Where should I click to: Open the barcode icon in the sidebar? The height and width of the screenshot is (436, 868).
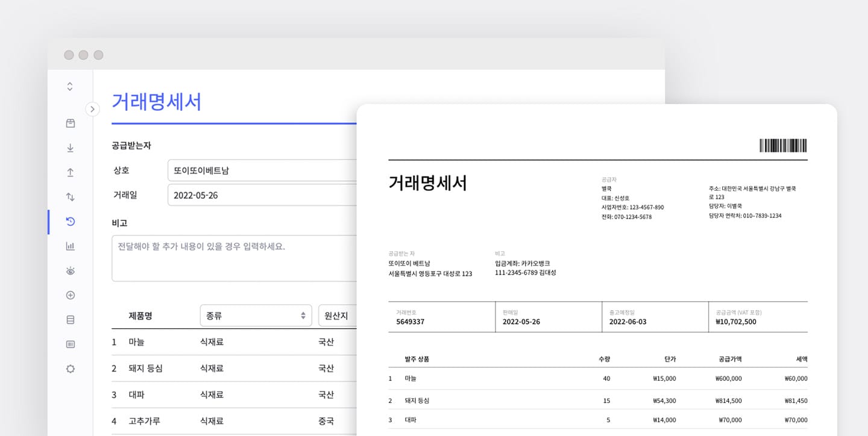tap(70, 344)
